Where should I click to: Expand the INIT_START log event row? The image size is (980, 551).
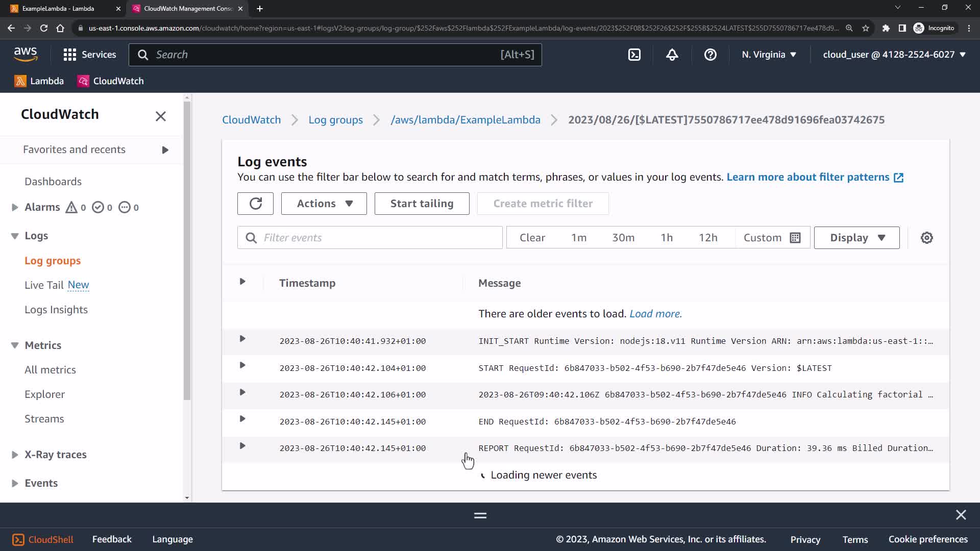[x=242, y=339]
